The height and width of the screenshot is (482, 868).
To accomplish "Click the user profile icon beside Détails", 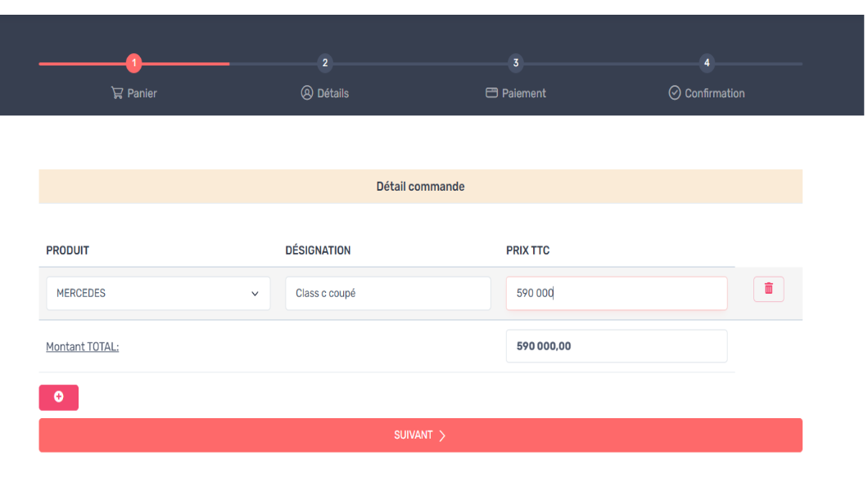I will click(307, 92).
